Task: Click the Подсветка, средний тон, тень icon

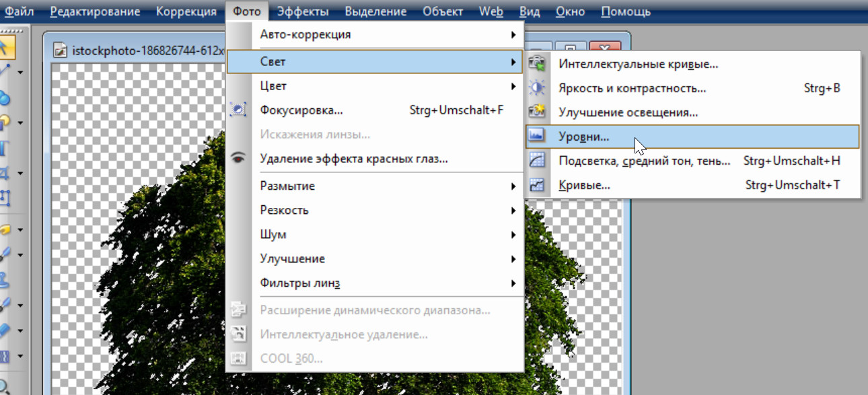Action: pos(537,161)
